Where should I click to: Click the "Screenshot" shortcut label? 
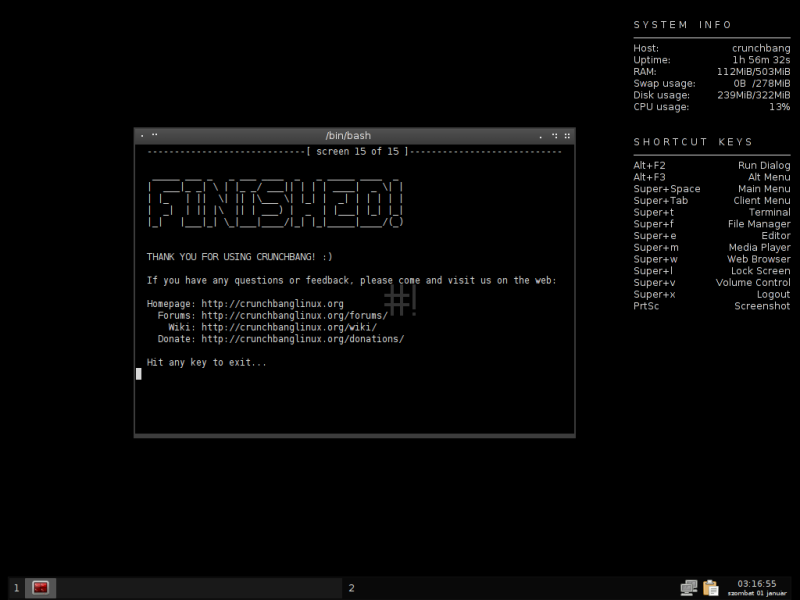[762, 307]
